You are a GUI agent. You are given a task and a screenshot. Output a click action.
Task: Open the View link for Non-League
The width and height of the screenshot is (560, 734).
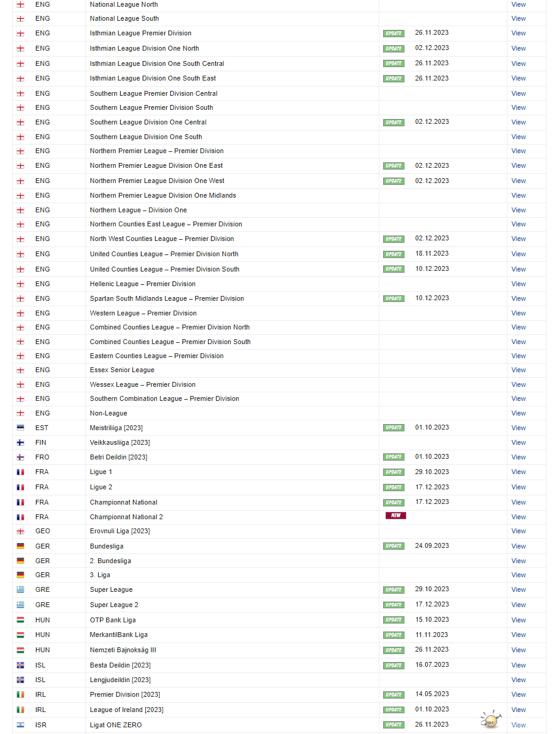(x=519, y=413)
